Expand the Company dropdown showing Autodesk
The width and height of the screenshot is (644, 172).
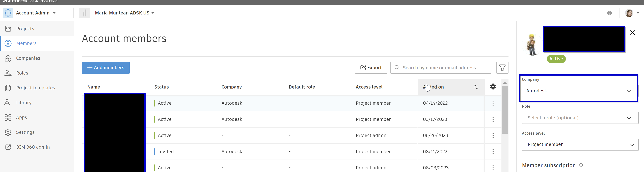(x=578, y=91)
